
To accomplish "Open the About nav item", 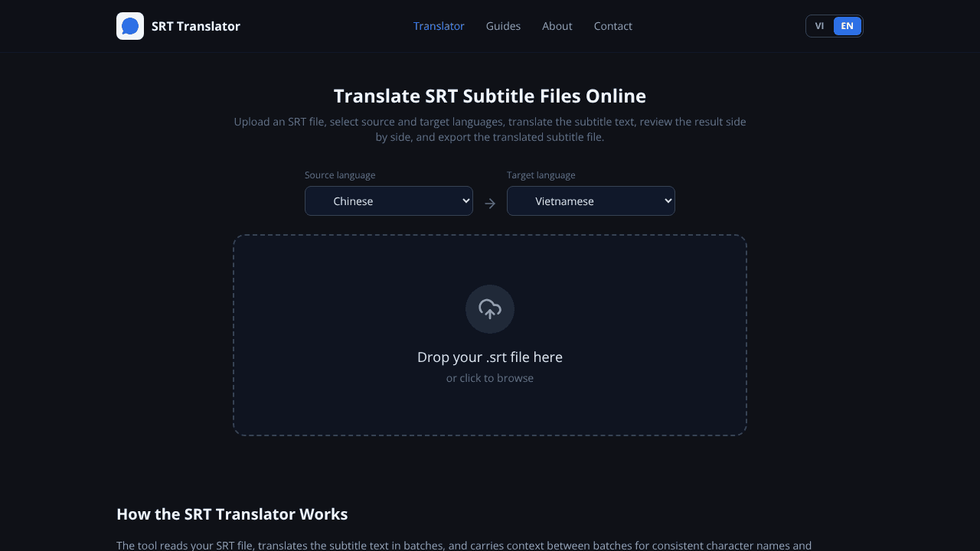I will tap(557, 26).
